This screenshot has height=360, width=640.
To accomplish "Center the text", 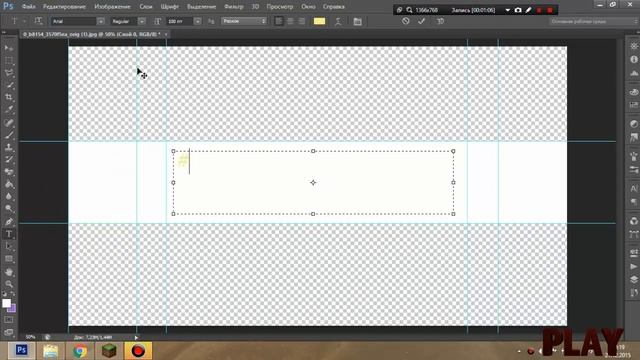I will point(290,21).
